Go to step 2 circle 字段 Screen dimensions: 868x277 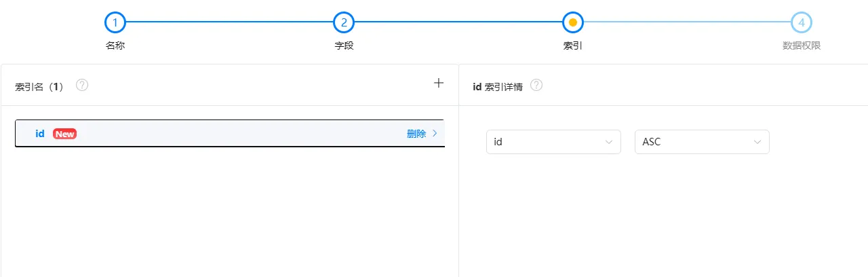pos(344,22)
